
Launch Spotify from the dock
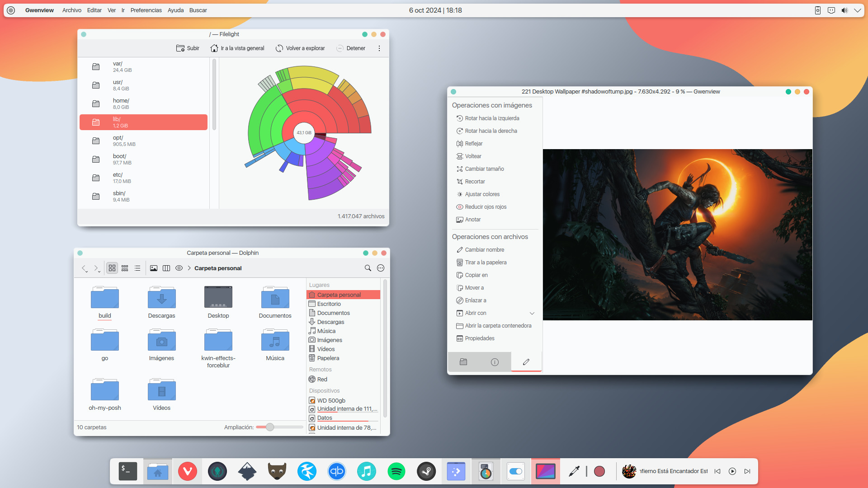[396, 471]
